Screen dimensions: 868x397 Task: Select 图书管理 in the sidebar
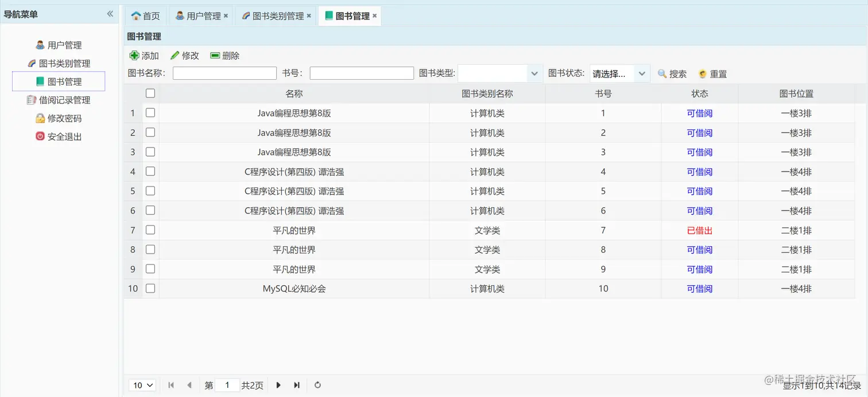59,81
